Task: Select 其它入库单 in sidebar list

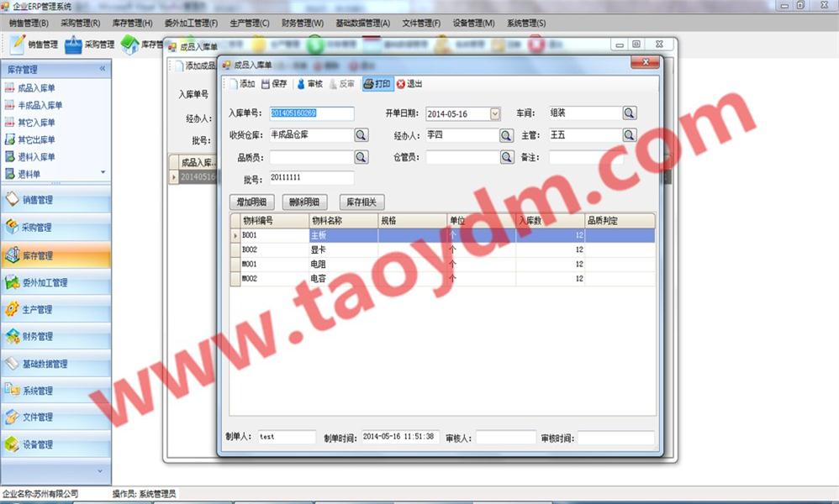Action: [36, 123]
